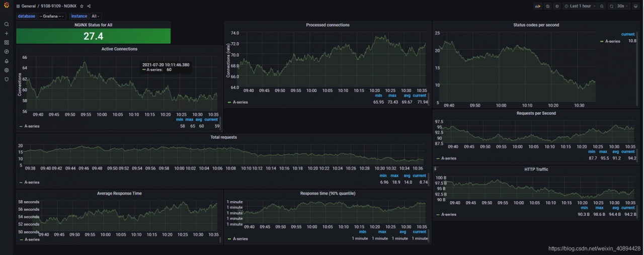Toggle A-series in Response time quantile legend

pos(240,239)
